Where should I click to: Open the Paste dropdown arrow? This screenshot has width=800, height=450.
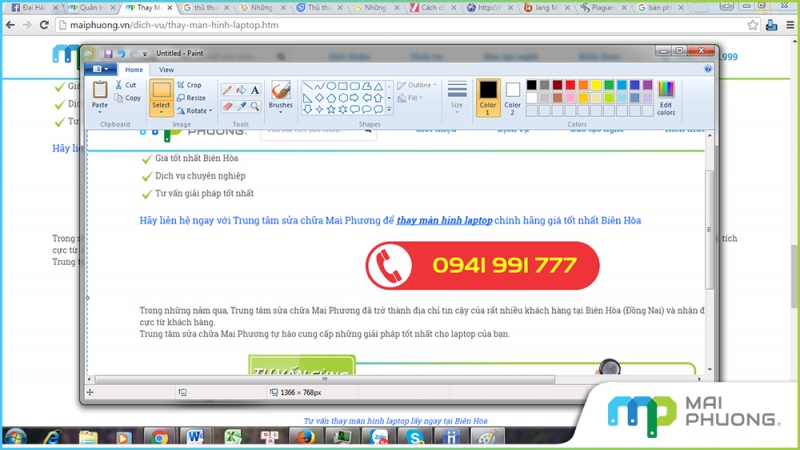pos(99,112)
